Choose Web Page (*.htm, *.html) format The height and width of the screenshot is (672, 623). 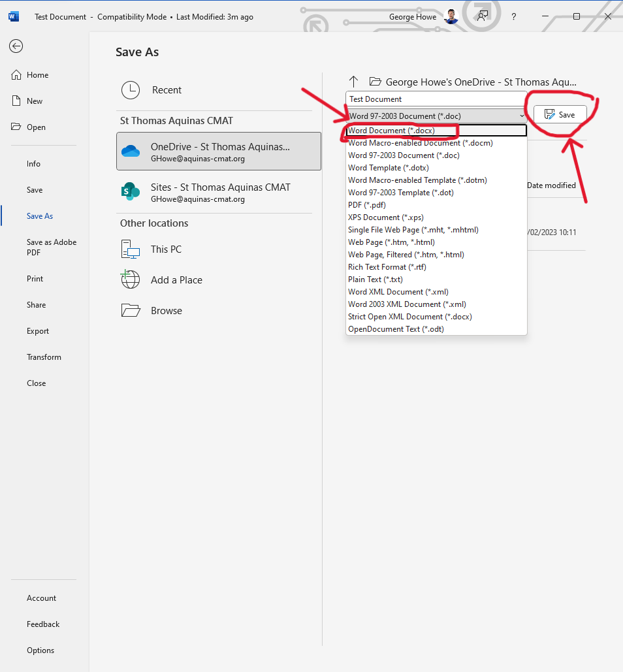pyautogui.click(x=436, y=242)
